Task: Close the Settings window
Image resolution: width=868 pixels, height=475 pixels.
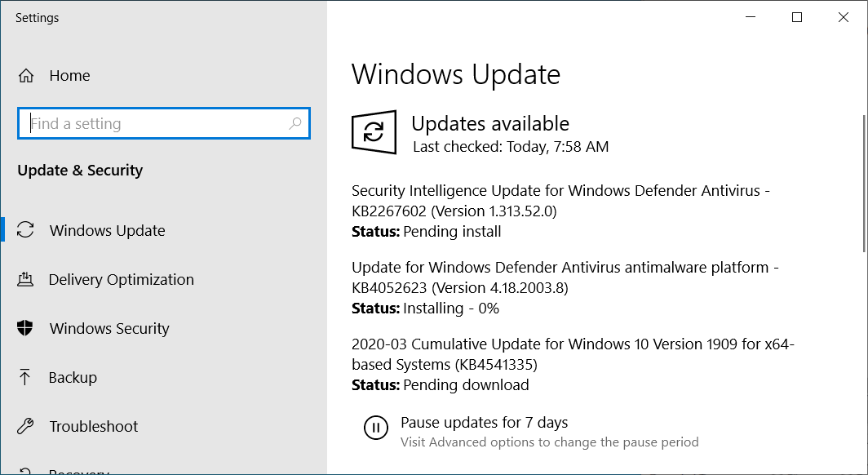Action: 843,17
